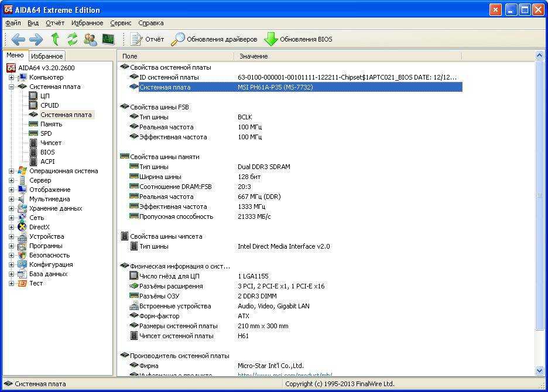This screenshot has height=392, width=548.
Task: Minimize the AIDA64 window
Action: click(x=511, y=9)
